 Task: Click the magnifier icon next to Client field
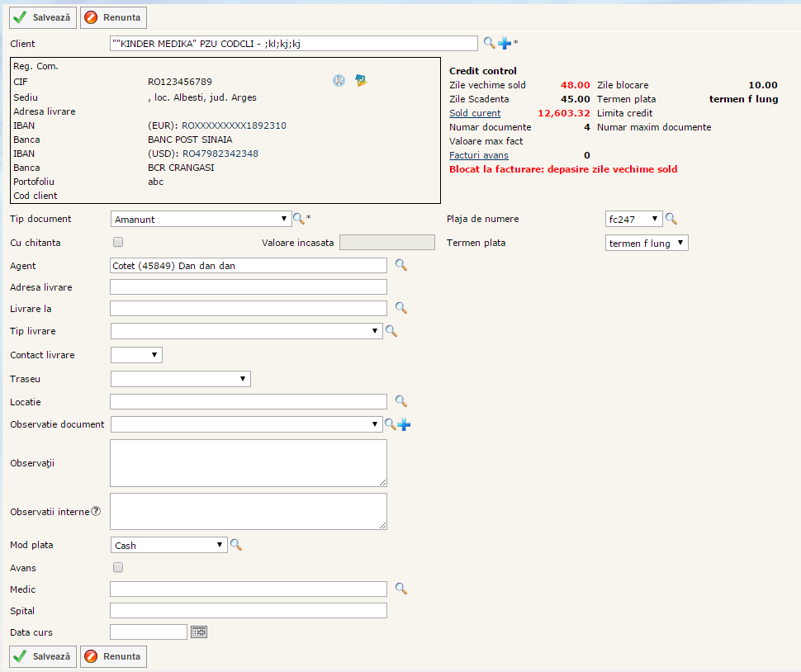[489, 43]
